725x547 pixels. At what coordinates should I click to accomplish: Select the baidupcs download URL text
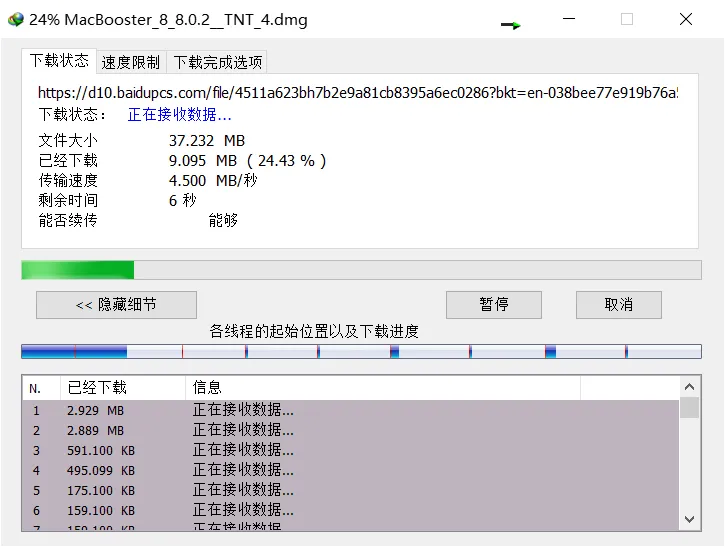click(x=358, y=93)
